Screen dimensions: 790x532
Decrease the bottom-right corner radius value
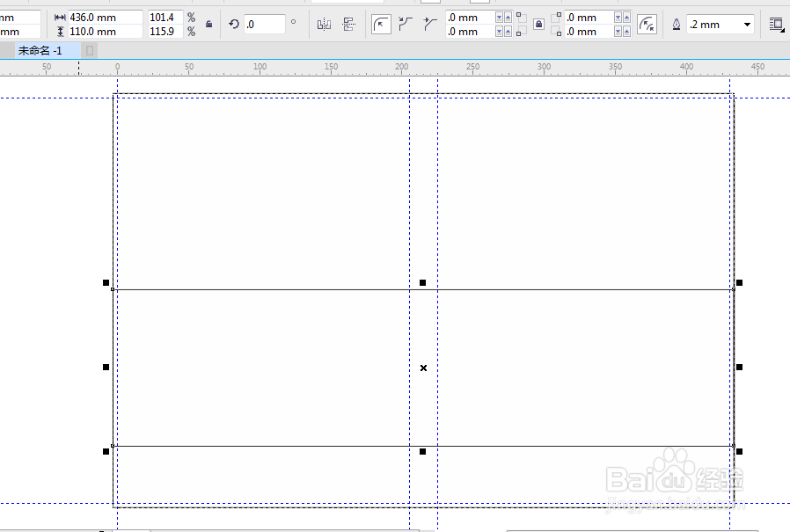point(618,32)
